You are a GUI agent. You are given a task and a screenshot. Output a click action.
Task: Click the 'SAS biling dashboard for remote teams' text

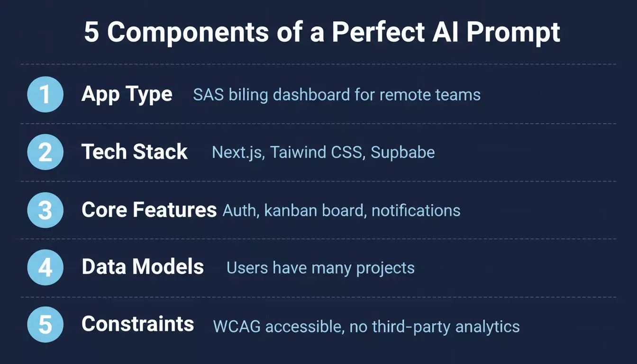point(337,95)
